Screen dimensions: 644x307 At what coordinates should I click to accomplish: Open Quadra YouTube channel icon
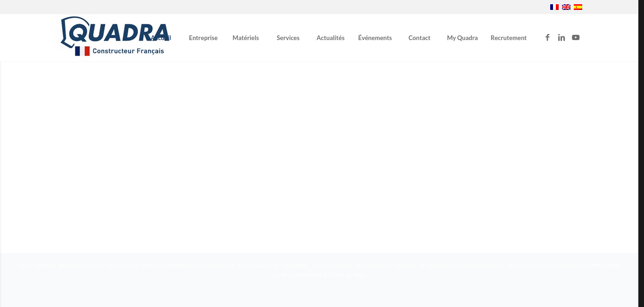coord(576,38)
